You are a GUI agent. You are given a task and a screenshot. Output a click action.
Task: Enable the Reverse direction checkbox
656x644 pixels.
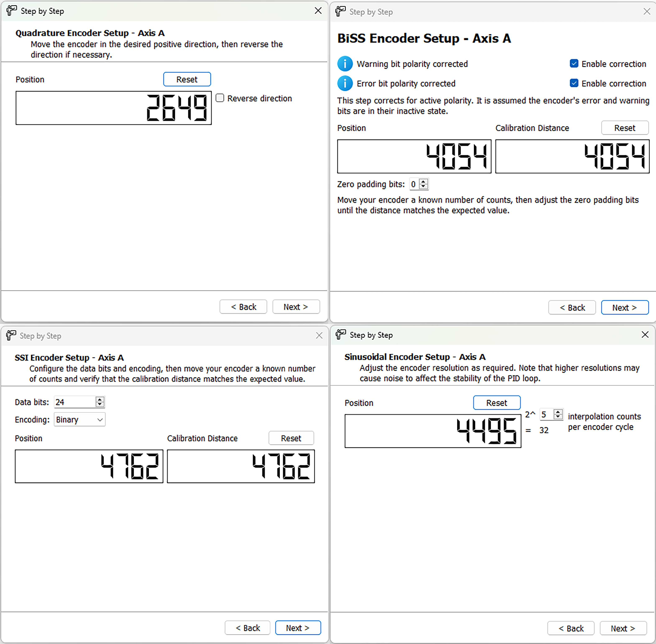(x=220, y=98)
